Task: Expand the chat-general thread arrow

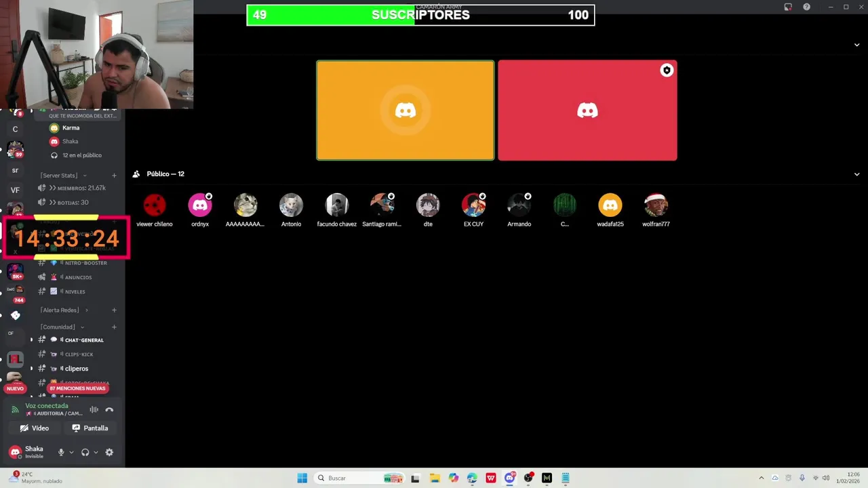Action: coord(31,340)
